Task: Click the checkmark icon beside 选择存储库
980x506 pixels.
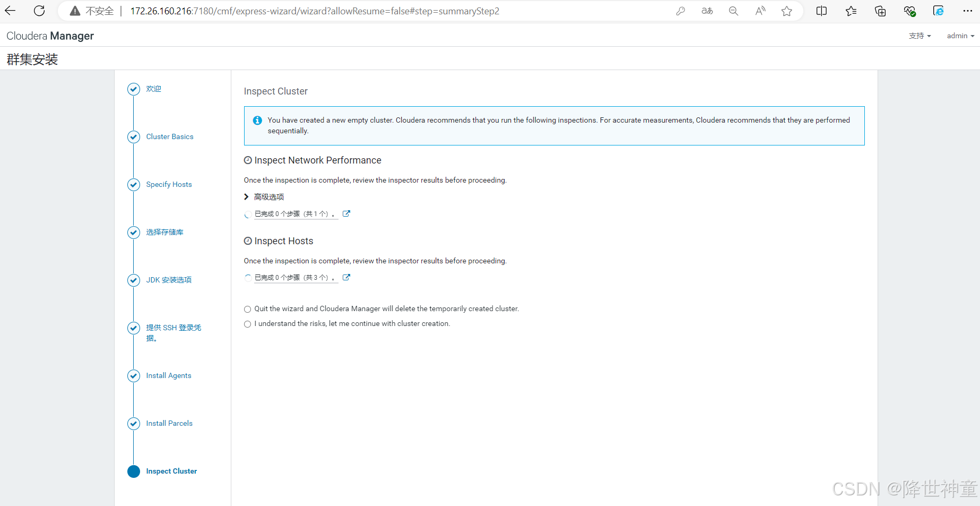Action: pyautogui.click(x=134, y=233)
